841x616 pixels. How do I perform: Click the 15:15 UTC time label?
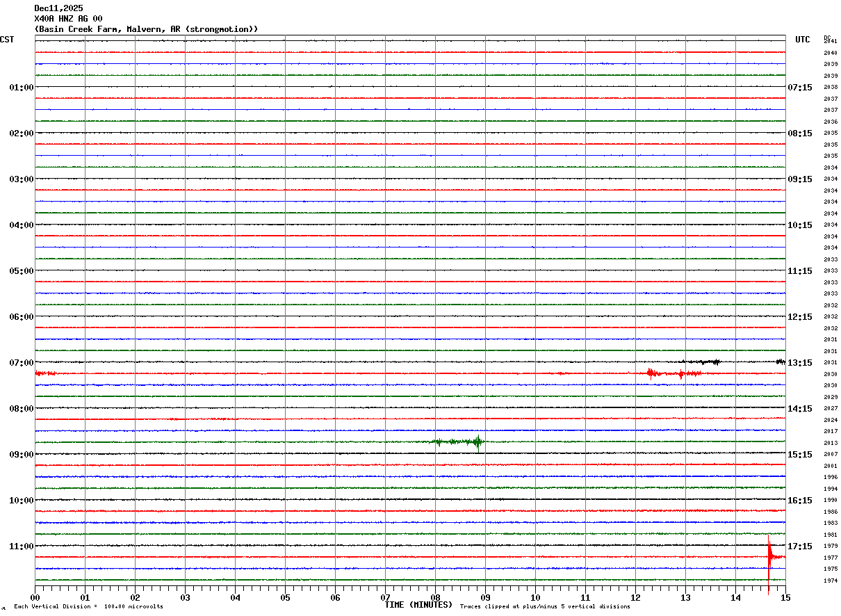800,455
